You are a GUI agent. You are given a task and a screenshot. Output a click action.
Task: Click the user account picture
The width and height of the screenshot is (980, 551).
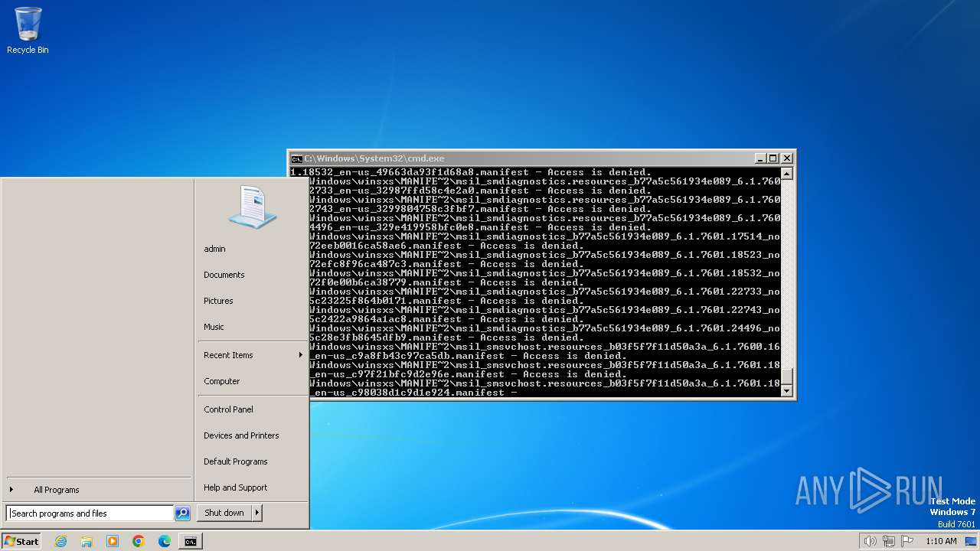(x=253, y=207)
